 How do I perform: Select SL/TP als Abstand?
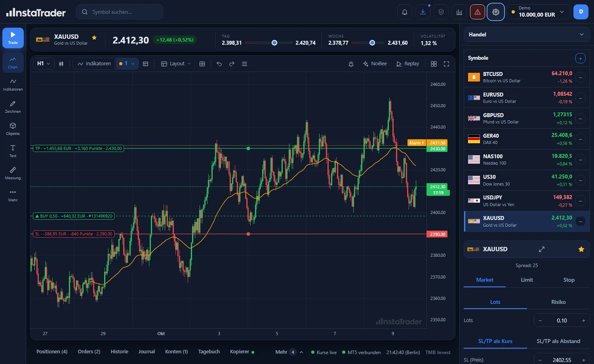coord(558,341)
